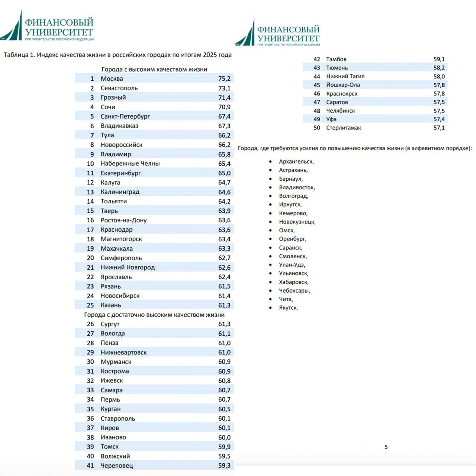Click the left Financial University logo
Screen dimensions: 476x476
pyautogui.click(x=47, y=27)
